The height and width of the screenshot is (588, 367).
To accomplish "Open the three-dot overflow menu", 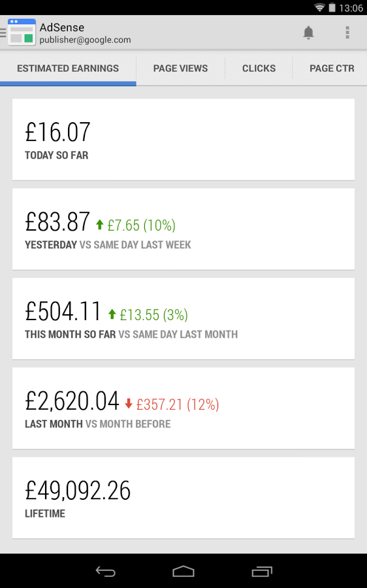I will tap(347, 33).
